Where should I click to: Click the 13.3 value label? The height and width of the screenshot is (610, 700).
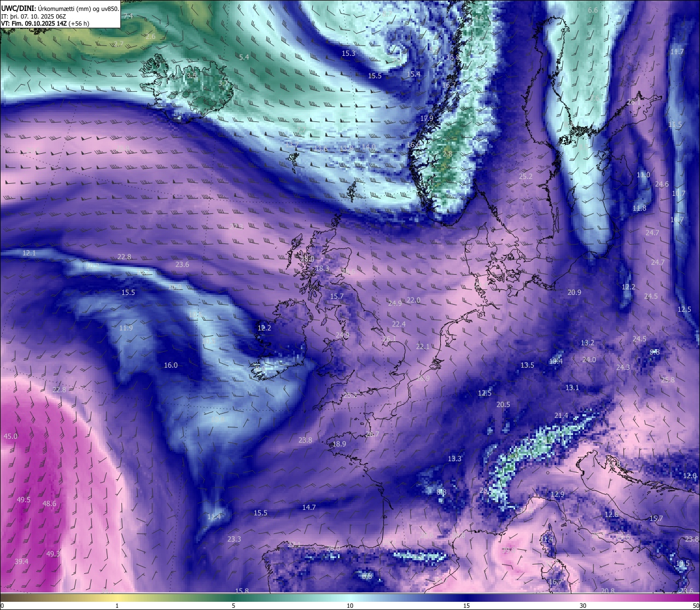tap(454, 458)
